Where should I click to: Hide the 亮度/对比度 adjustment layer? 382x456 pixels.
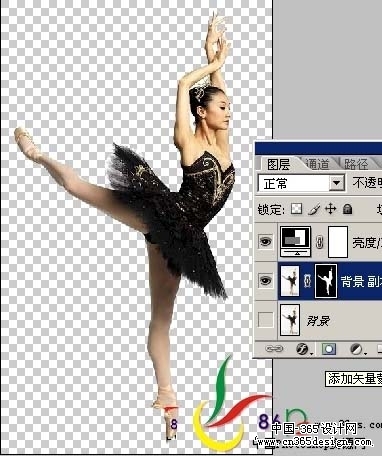tap(266, 242)
